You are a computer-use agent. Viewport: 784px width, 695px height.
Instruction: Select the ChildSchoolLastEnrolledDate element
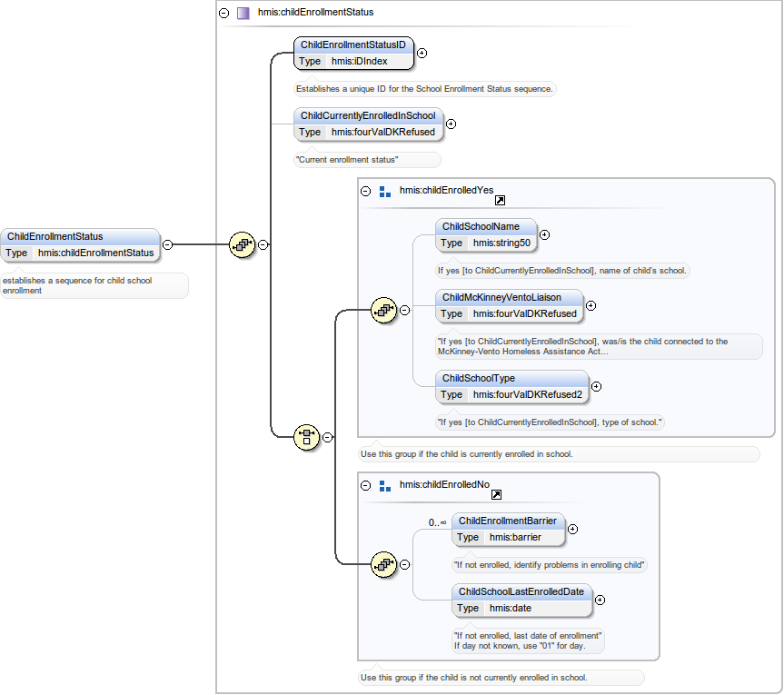click(521, 600)
